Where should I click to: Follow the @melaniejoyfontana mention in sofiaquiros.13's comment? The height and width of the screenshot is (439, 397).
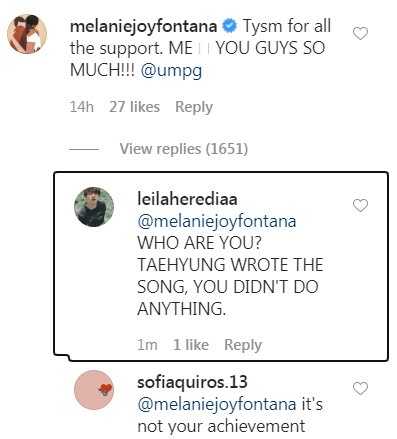(x=217, y=404)
